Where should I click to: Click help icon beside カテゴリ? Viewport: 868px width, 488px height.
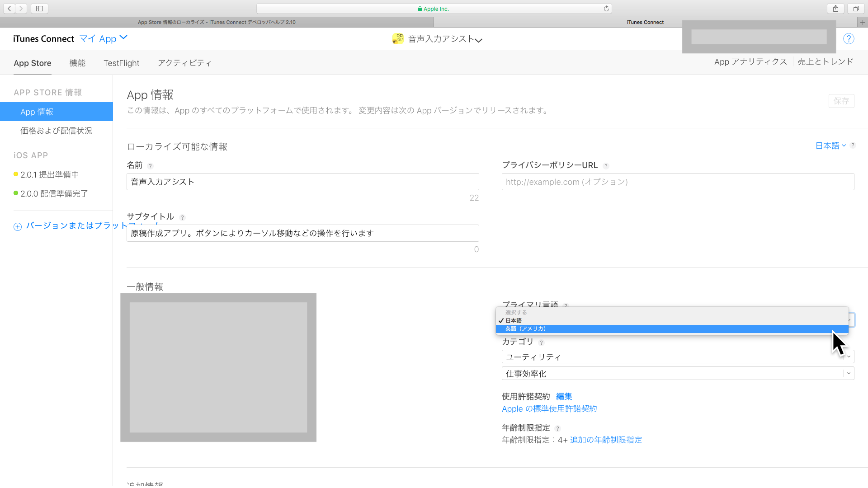point(541,343)
